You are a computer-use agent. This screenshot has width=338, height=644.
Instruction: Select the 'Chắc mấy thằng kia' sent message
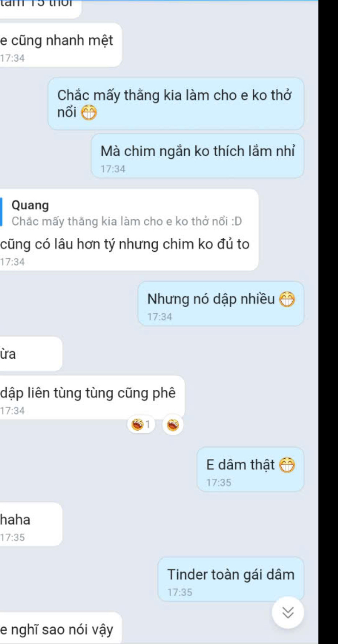point(176,104)
